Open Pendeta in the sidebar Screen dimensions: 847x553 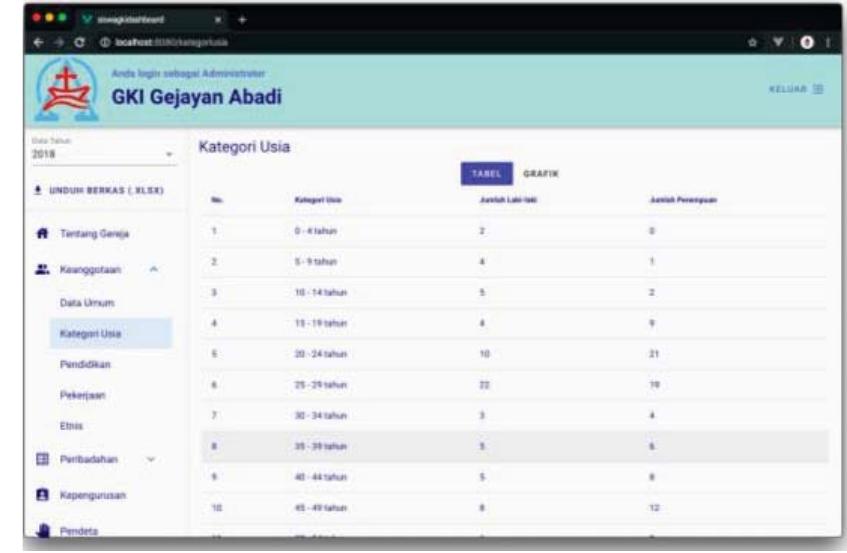[79, 531]
